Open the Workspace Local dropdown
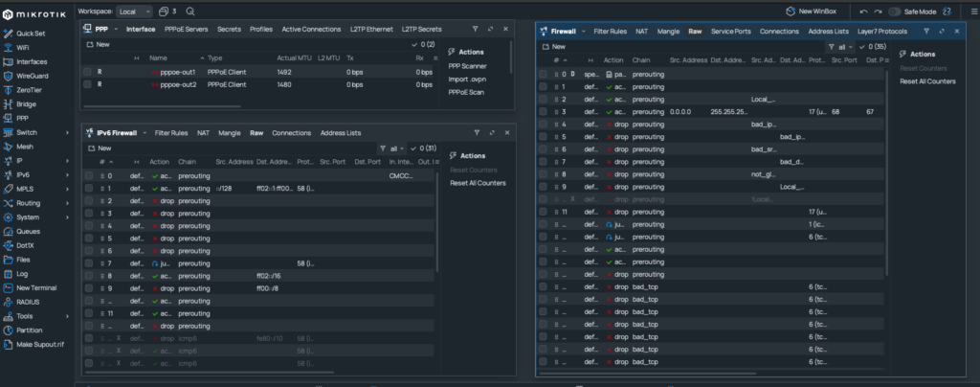 134,11
